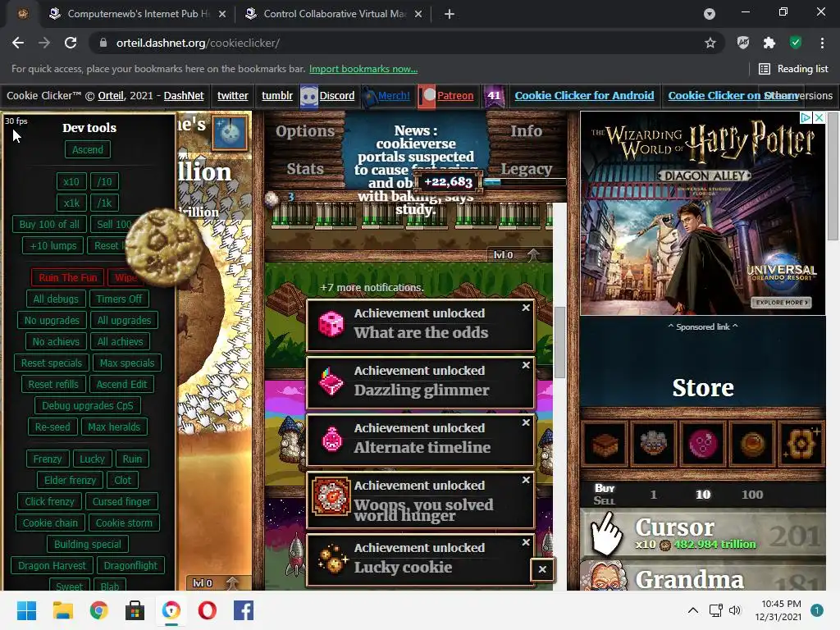Image resolution: width=840 pixels, height=630 pixels.
Task: Show hidden system tray icons
Action: 692,610
